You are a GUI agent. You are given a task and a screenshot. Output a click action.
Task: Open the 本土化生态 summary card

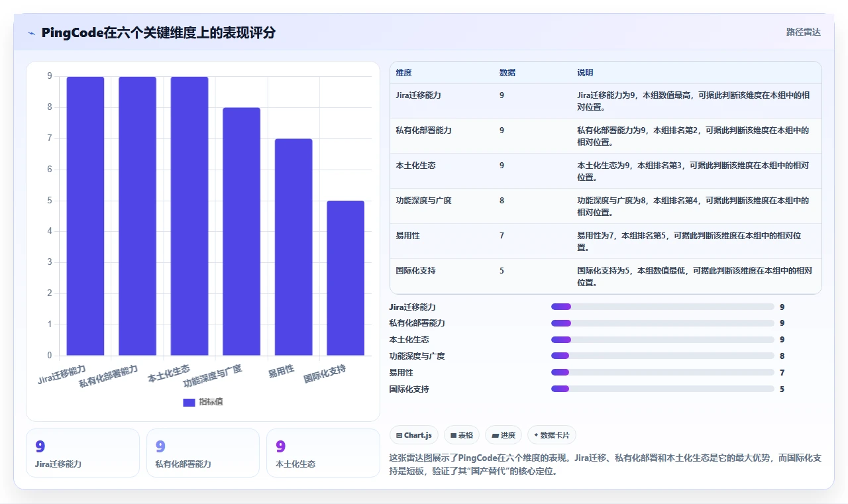pos(323,453)
